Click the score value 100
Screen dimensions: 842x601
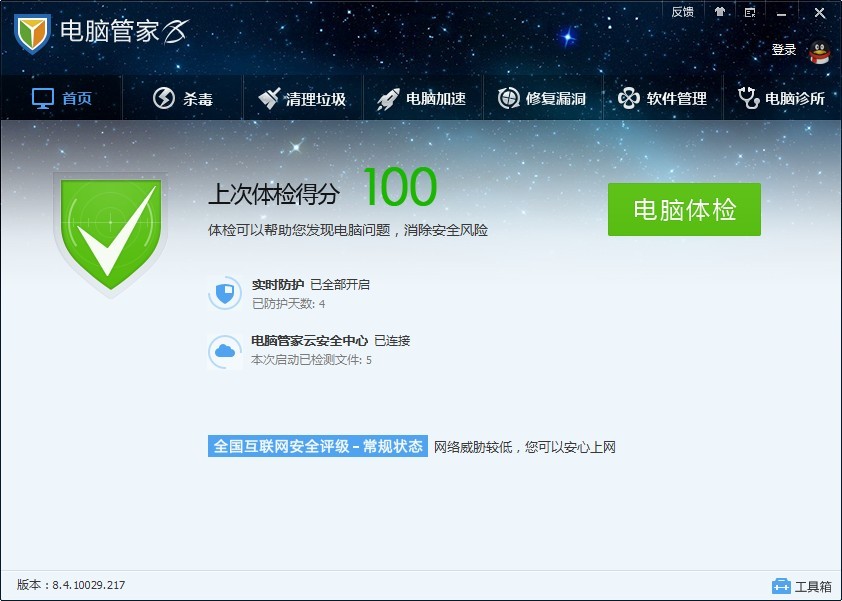[400, 187]
